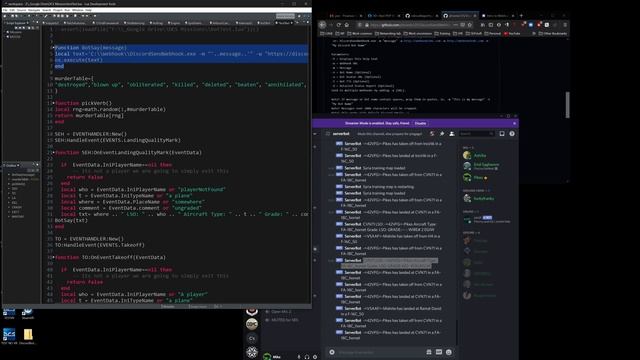
Task: Toggle Discord channel notification mute bell
Action: click(432, 134)
